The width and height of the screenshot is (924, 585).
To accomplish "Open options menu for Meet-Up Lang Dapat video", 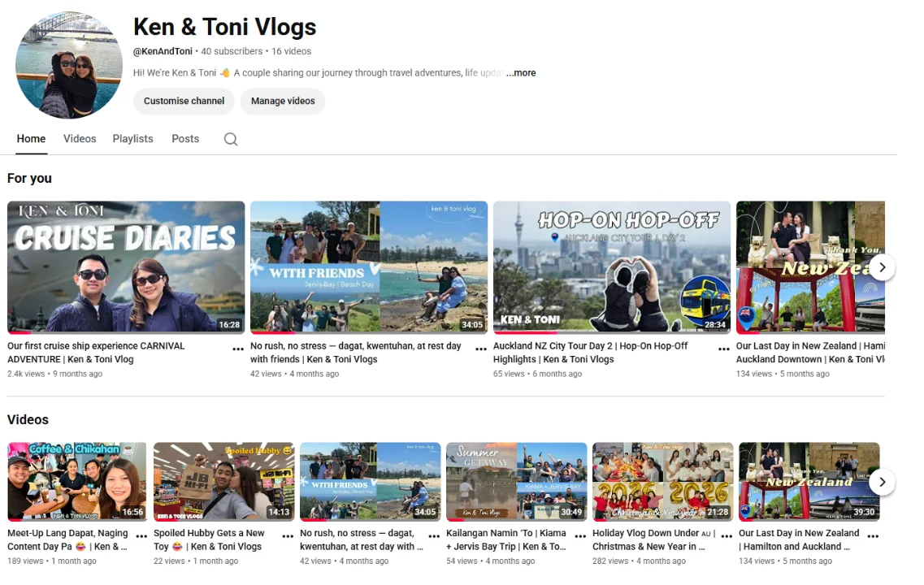I will (141, 536).
